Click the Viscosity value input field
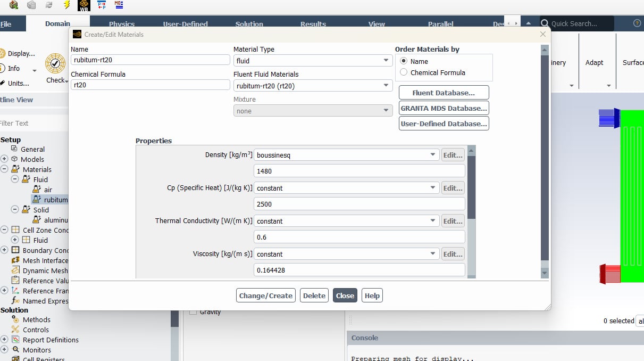 [359, 270]
